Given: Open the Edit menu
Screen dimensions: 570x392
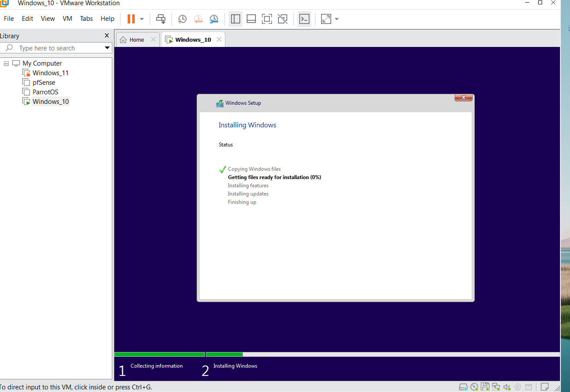Looking at the screenshot, I should (27, 19).
